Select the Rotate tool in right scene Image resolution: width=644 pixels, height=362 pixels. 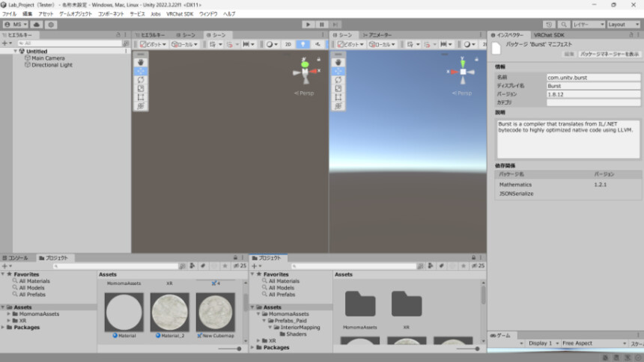click(x=338, y=79)
